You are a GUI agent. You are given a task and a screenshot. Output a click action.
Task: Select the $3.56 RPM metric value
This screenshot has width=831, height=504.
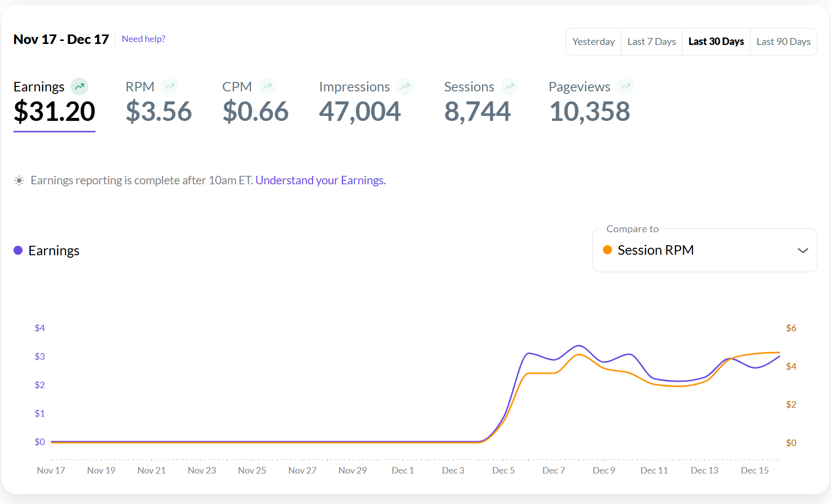coord(158,111)
